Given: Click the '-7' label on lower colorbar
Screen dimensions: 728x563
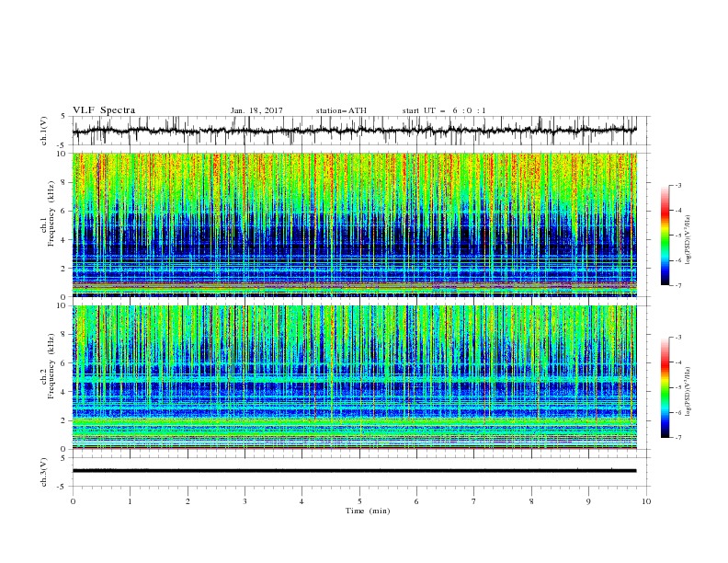Looking at the screenshot, I should [678, 438].
